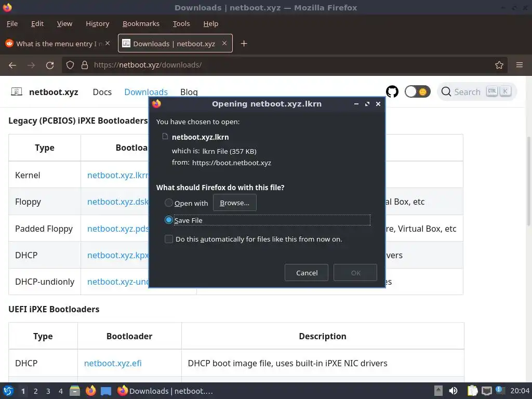Viewport: 532px width, 399px height.
Task: Launch the file manager from the taskbar
Action: coord(75,391)
